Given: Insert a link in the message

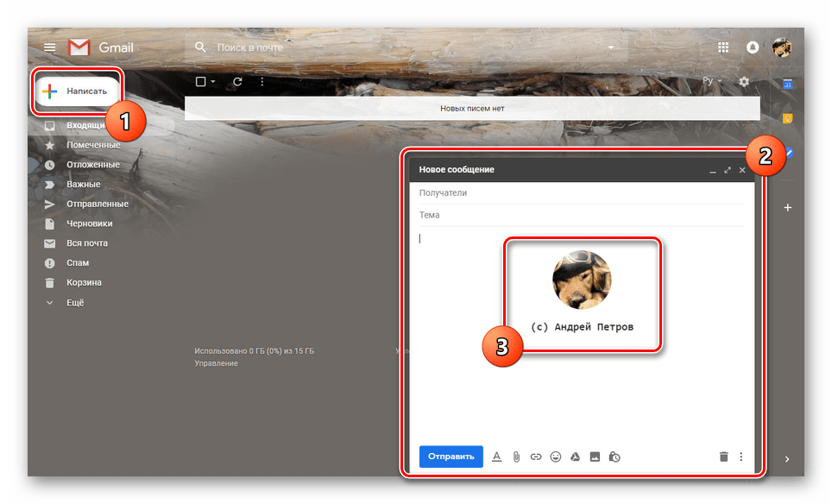Looking at the screenshot, I should tap(536, 457).
